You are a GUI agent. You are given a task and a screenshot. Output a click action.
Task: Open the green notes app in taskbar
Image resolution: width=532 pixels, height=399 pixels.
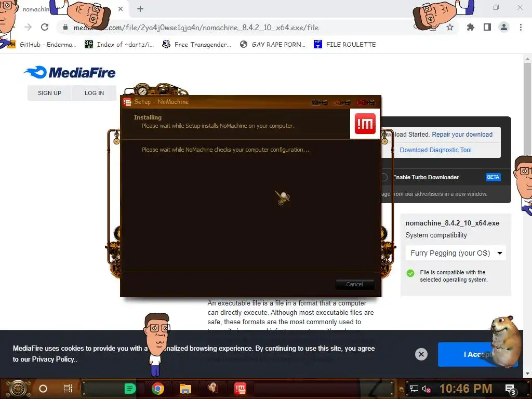click(130, 389)
